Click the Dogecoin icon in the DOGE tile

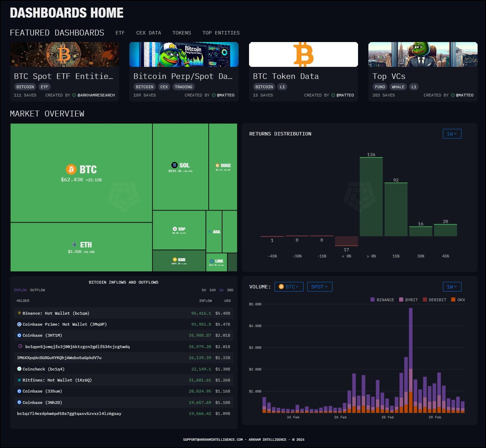pyautogui.click(x=217, y=165)
